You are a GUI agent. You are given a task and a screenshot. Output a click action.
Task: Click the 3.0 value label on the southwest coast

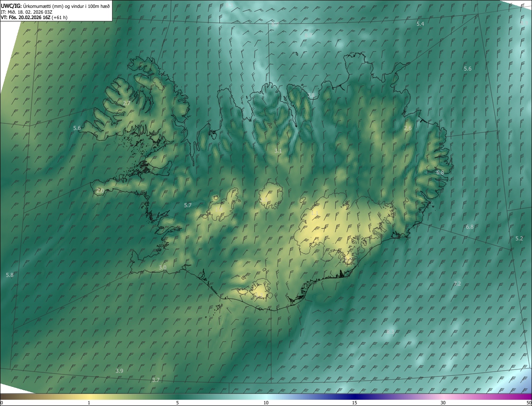point(163,268)
